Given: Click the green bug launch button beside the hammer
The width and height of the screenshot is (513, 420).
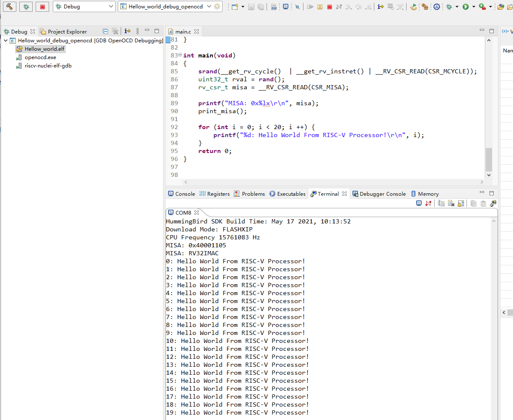Looking at the screenshot, I should (26, 7).
